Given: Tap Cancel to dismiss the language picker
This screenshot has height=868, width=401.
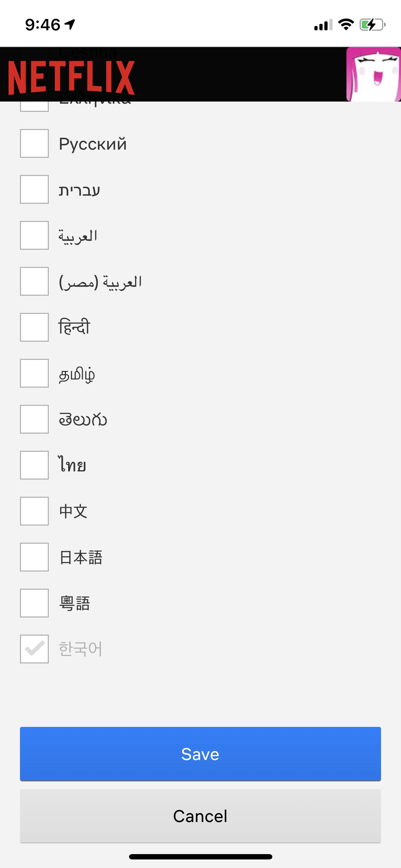Looking at the screenshot, I should point(200,816).
